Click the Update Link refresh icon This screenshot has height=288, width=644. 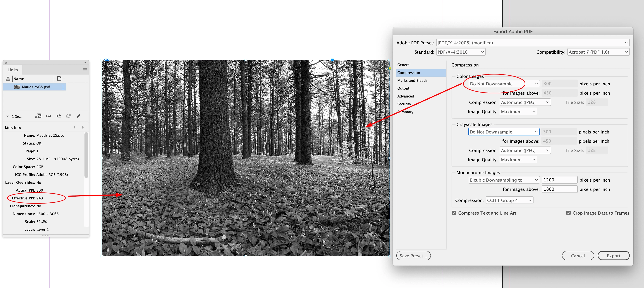(x=68, y=116)
